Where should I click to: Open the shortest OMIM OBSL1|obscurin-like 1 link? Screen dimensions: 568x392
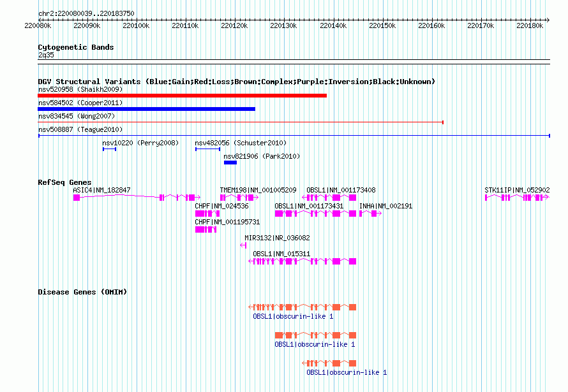347,372
